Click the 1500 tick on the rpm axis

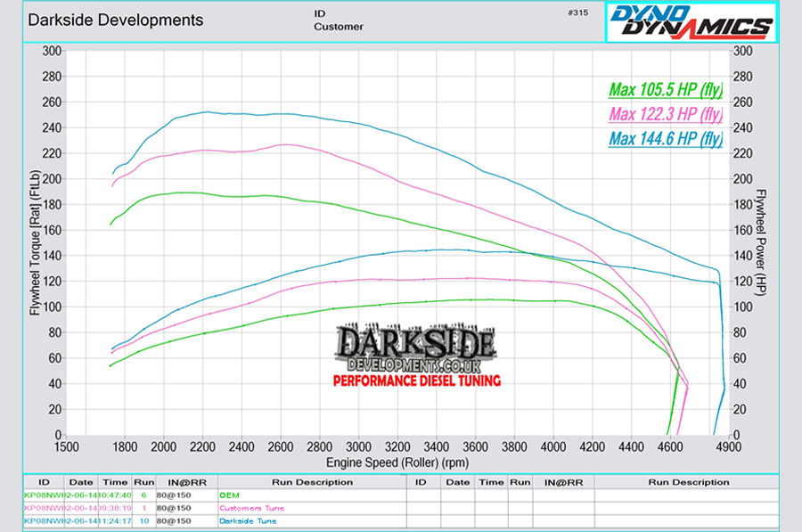pyautogui.click(x=67, y=447)
